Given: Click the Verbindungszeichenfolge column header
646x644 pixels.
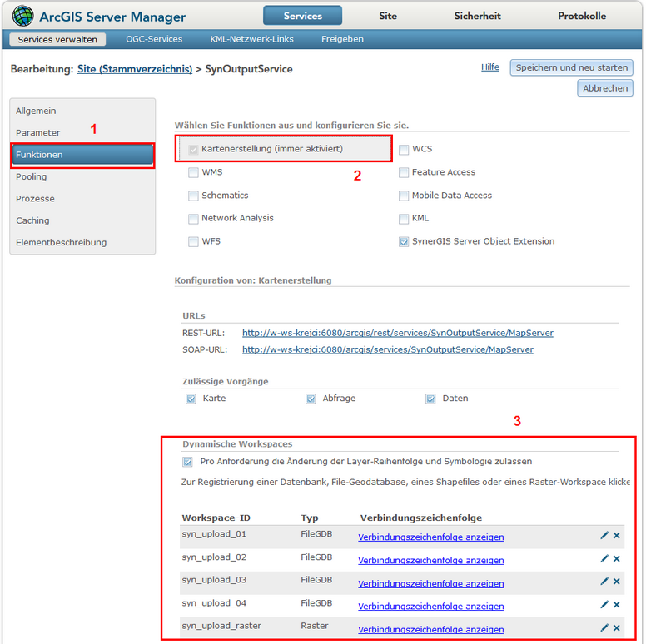Looking at the screenshot, I should point(421,518).
